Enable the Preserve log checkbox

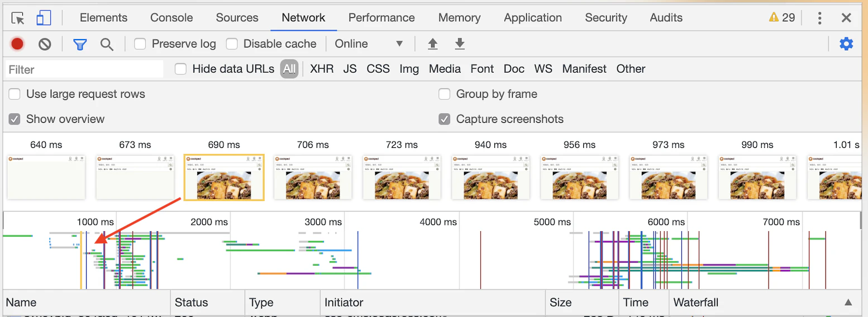140,44
